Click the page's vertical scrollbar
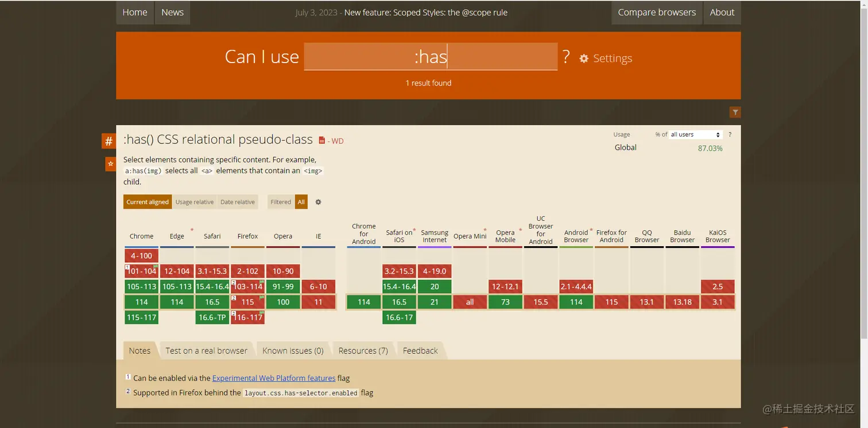Image resolution: width=868 pixels, height=428 pixels. point(863,172)
